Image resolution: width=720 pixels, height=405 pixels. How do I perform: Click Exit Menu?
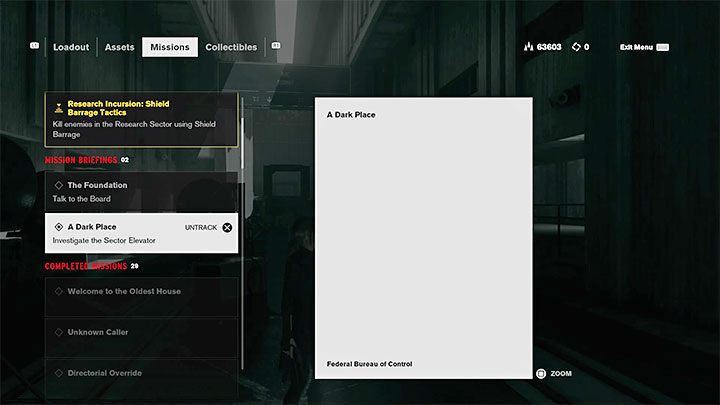tap(638, 47)
